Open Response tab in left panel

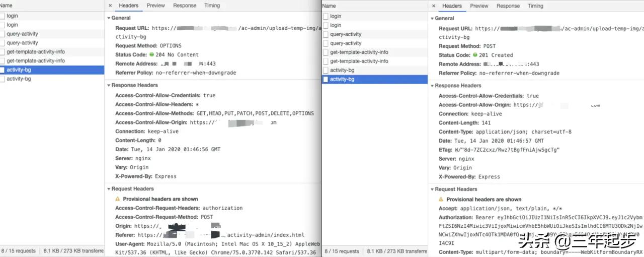(185, 6)
